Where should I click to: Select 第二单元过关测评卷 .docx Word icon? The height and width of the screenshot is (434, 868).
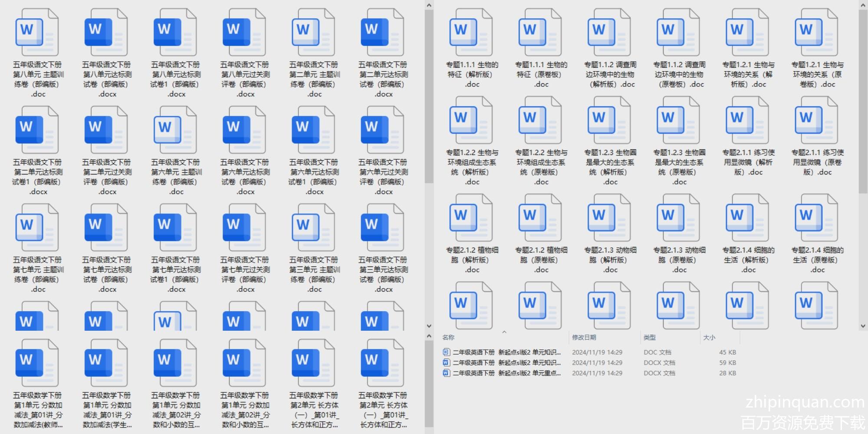click(106, 131)
